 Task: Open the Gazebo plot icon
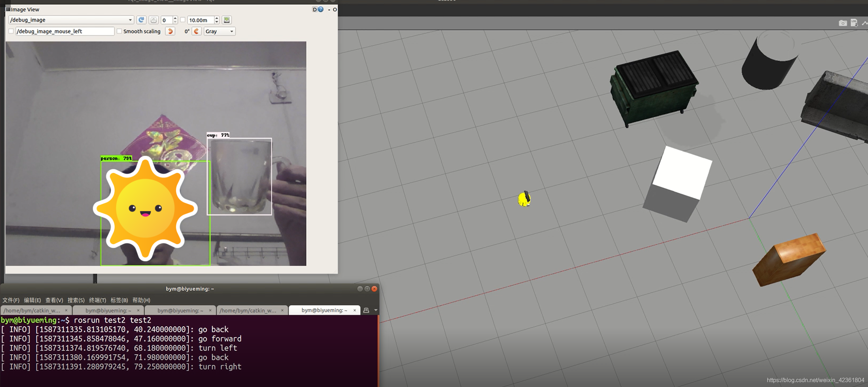click(864, 23)
